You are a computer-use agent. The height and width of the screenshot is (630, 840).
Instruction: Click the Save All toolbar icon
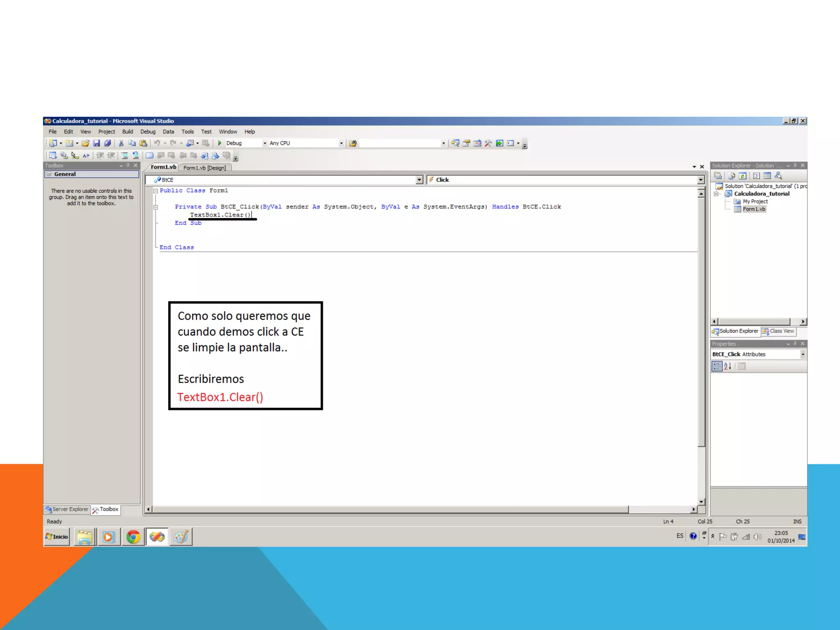point(107,143)
